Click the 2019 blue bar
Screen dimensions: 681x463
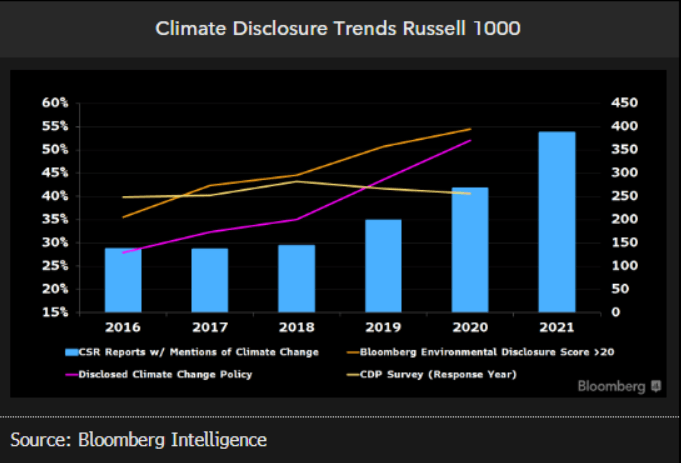[383, 266]
